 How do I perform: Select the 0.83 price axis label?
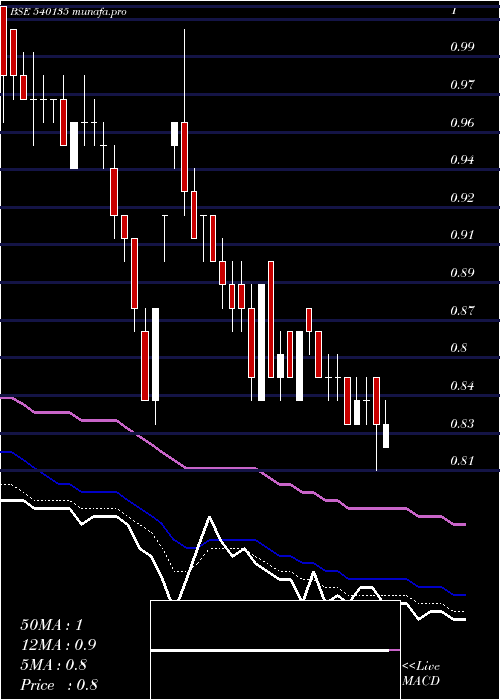(462, 423)
